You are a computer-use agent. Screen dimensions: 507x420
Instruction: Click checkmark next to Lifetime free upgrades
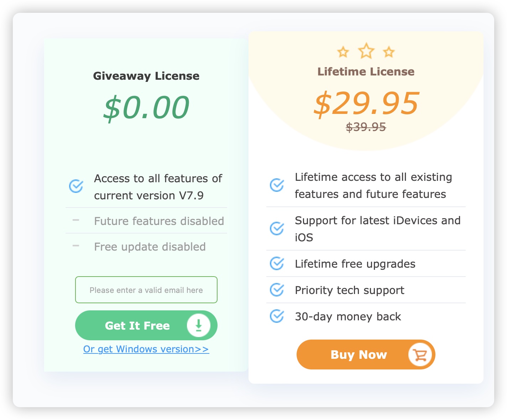(x=277, y=263)
